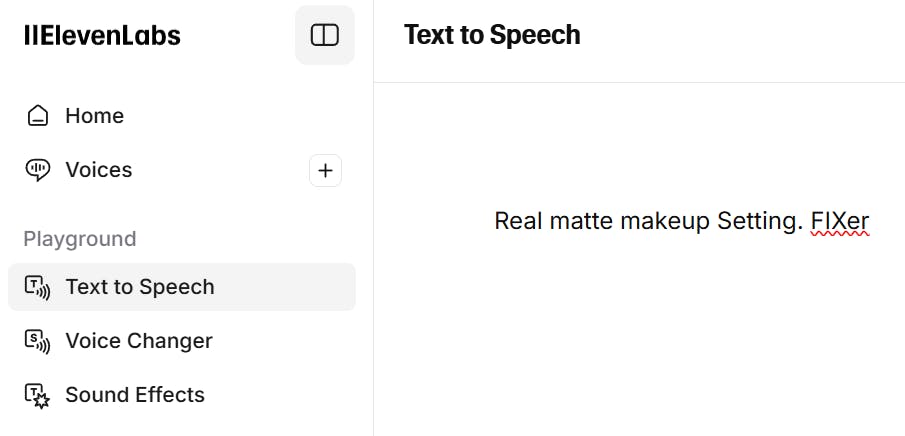The height and width of the screenshot is (436, 905).
Task: Select the Text to Speech sidebar label
Action: click(140, 287)
